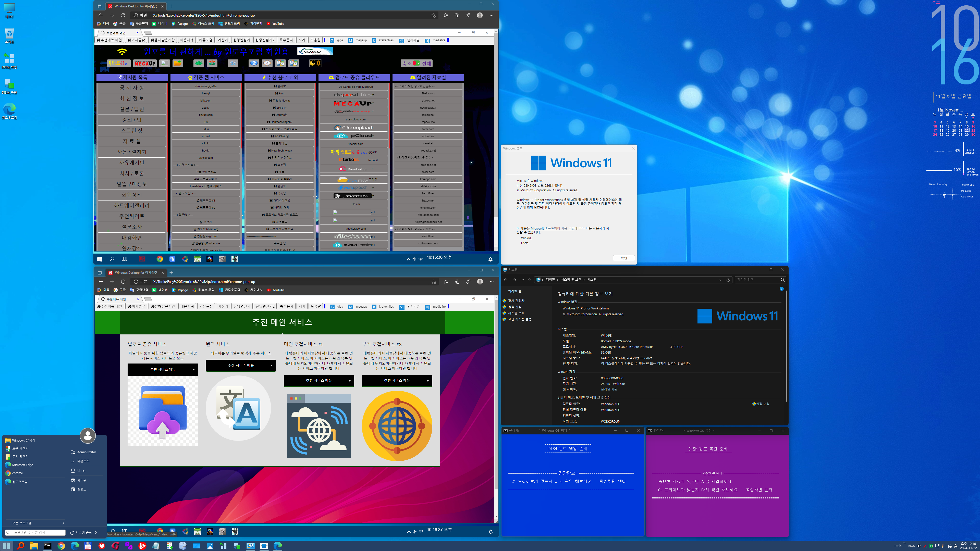Open 추천 서비스 메뉴 dropdown under 업로드 공유 서비스
The image size is (980, 551).
pyautogui.click(x=163, y=370)
